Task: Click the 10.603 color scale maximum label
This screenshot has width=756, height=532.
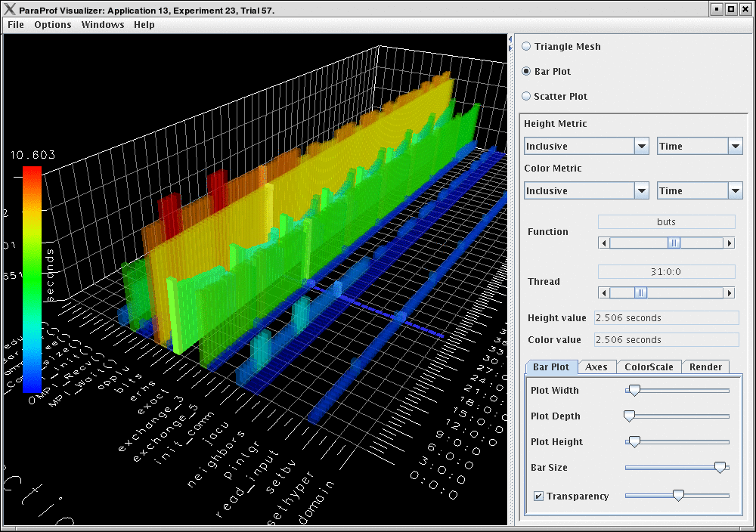Action: coord(33,155)
